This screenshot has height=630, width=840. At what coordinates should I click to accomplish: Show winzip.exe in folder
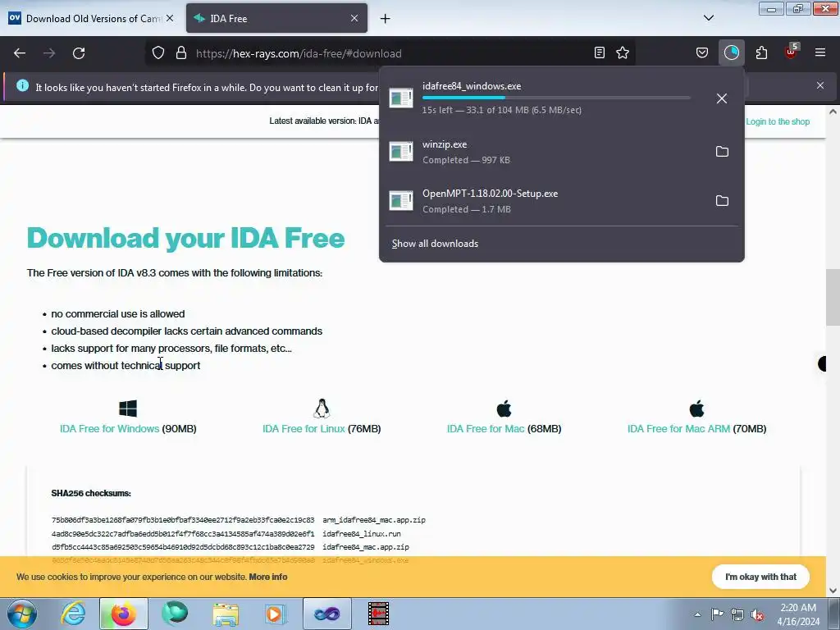722,152
